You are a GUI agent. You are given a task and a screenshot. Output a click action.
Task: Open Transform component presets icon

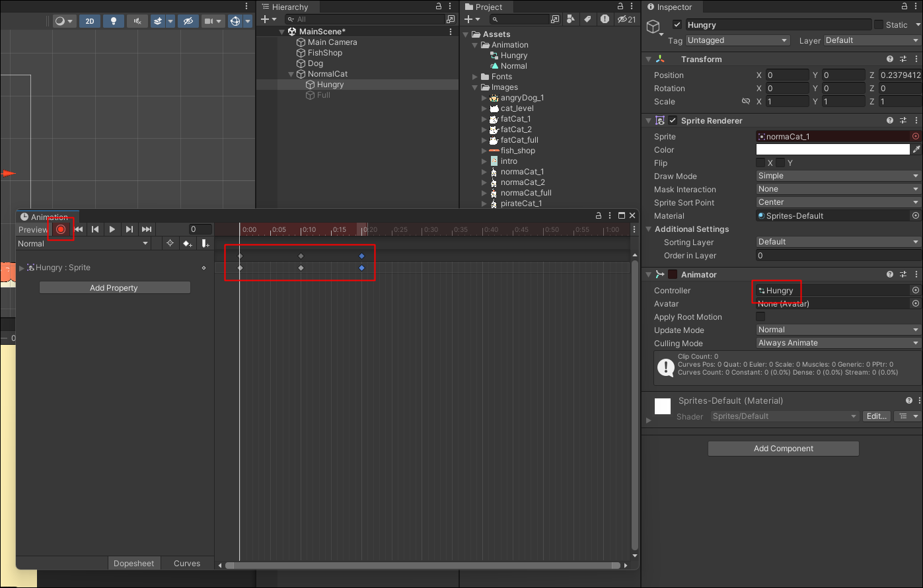coord(903,59)
